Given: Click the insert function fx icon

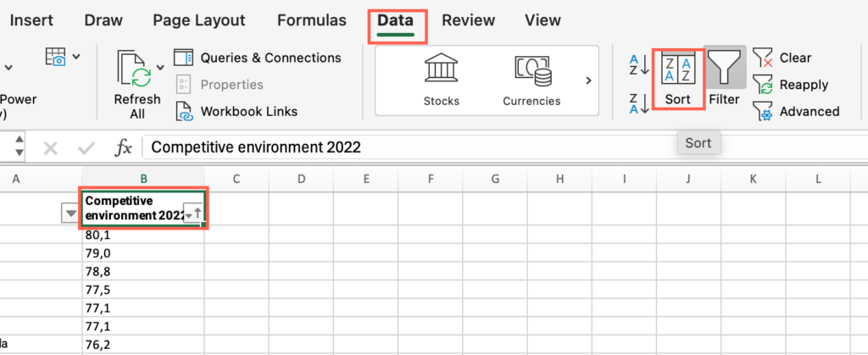Looking at the screenshot, I should pyautogui.click(x=123, y=147).
